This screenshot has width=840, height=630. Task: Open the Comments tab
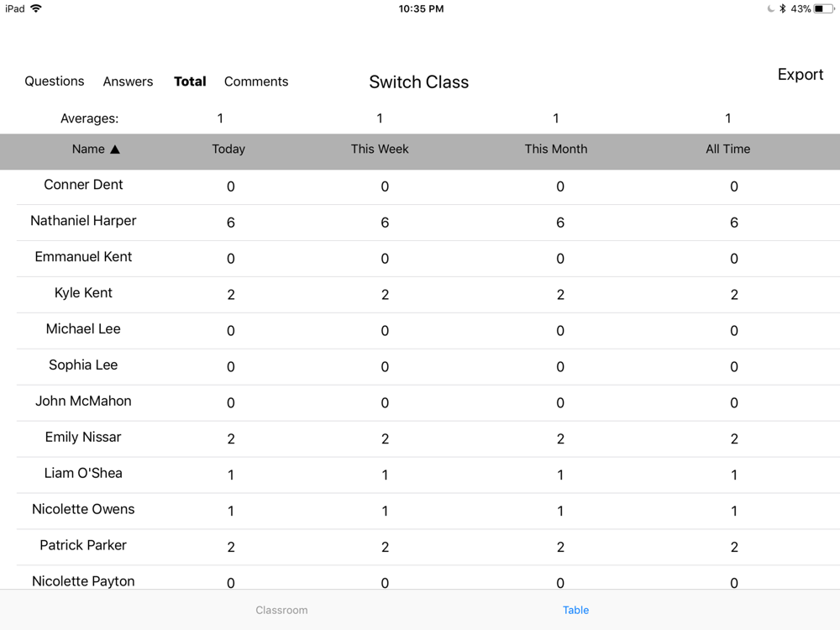coord(256,81)
